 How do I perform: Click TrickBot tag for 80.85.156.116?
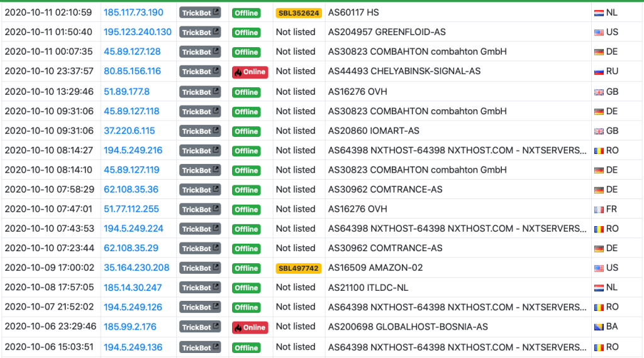(x=200, y=72)
